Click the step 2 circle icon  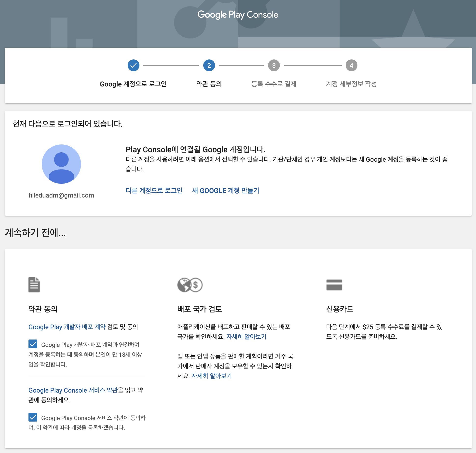click(x=209, y=65)
